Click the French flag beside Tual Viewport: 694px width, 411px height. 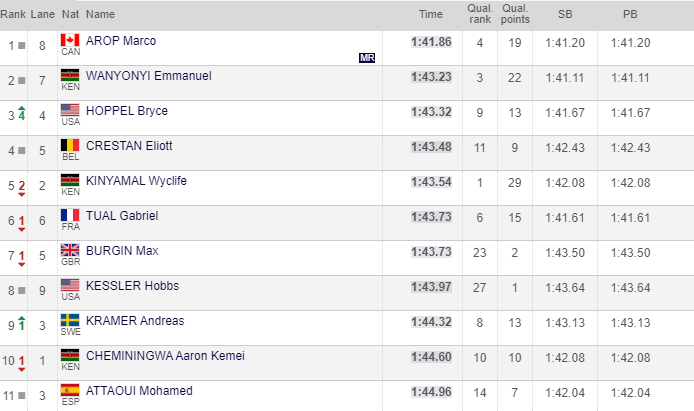[70, 215]
